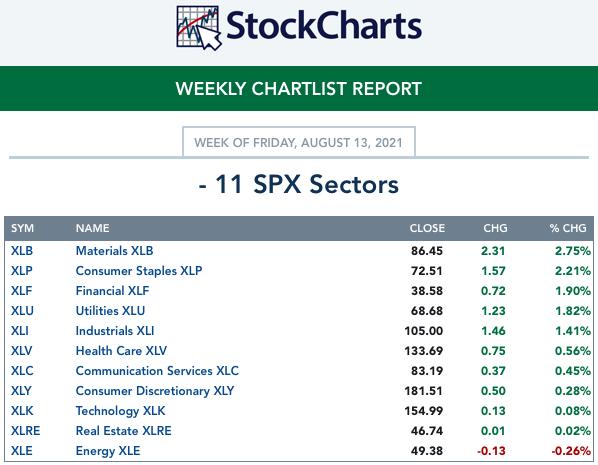
Task: Open the Energy XLE name link
Action: 108,451
